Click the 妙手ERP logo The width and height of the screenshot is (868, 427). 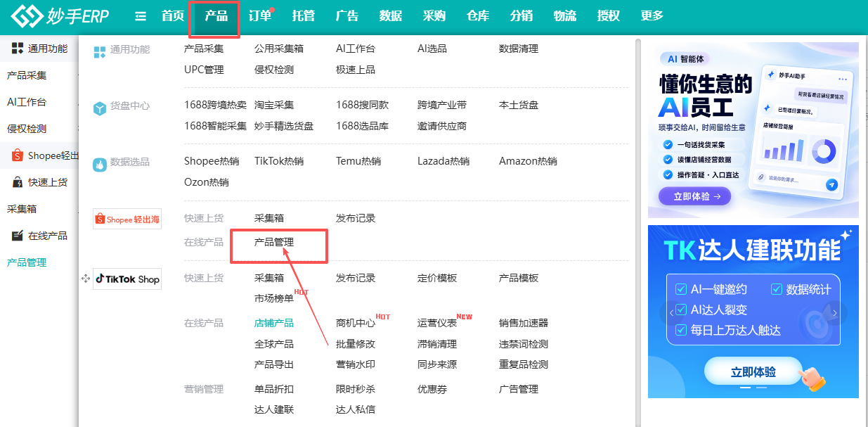coord(60,15)
